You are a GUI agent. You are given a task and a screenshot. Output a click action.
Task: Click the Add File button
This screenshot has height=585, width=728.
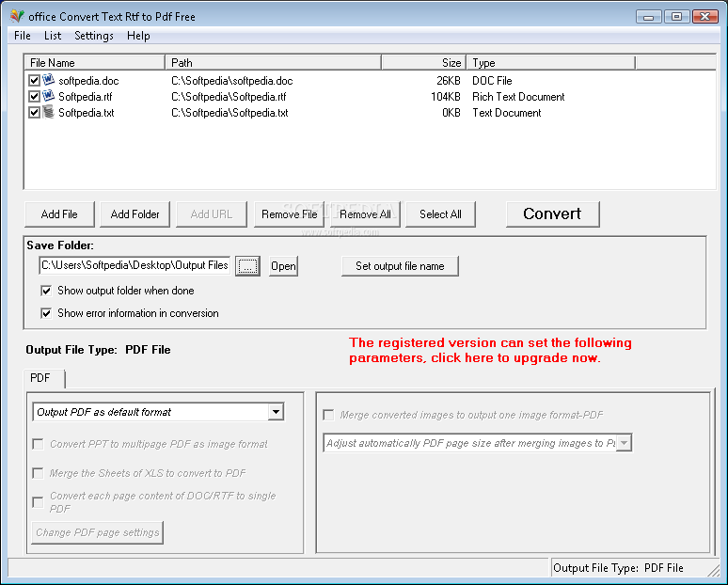point(59,214)
